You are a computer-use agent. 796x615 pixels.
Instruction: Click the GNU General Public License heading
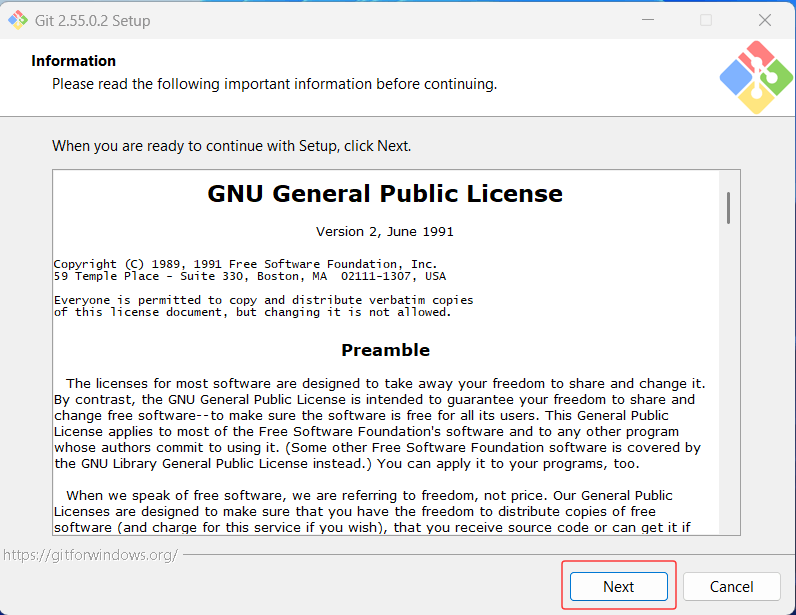pos(385,193)
